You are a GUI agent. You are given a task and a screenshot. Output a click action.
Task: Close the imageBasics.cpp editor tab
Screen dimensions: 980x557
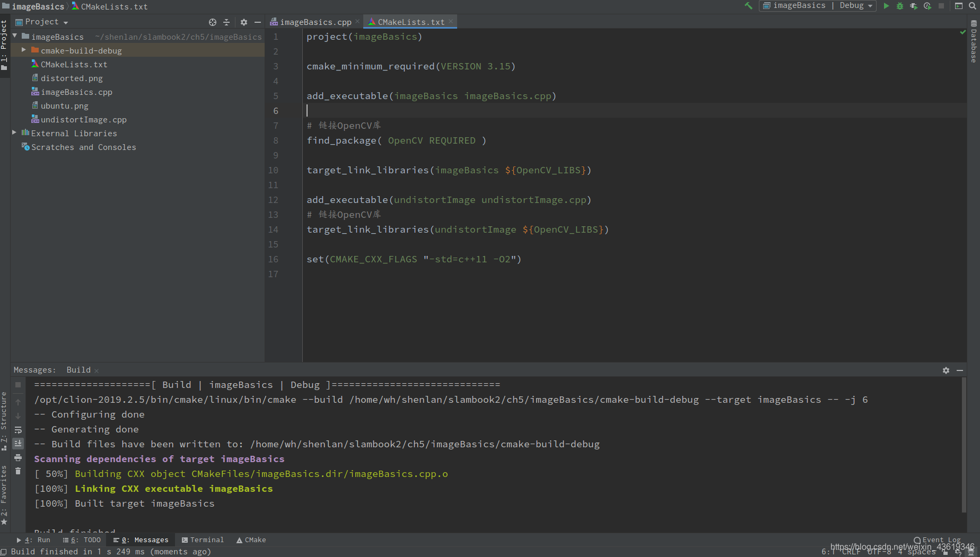click(x=357, y=22)
